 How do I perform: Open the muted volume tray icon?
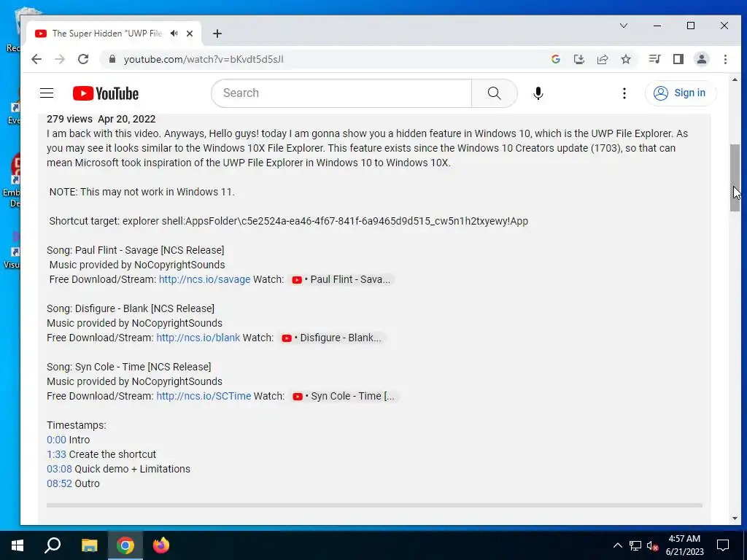click(652, 545)
